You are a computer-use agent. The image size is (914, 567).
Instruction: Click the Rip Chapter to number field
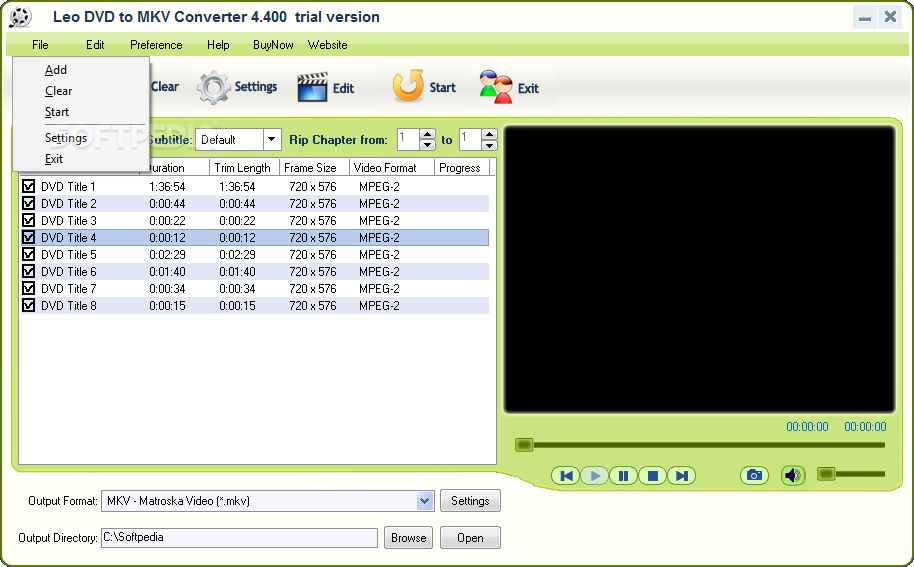470,140
